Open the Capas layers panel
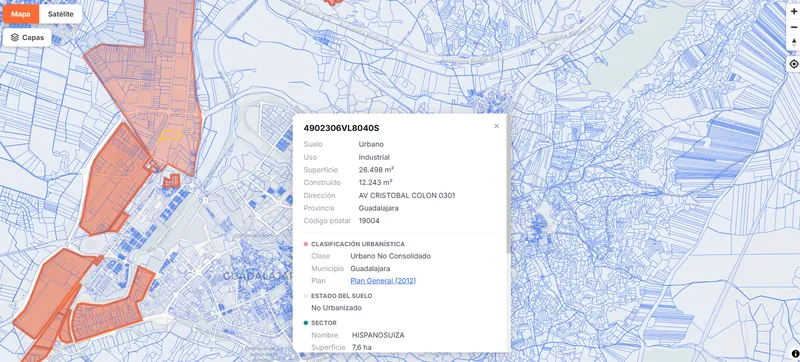This screenshot has height=362, width=800. pyautogui.click(x=27, y=38)
